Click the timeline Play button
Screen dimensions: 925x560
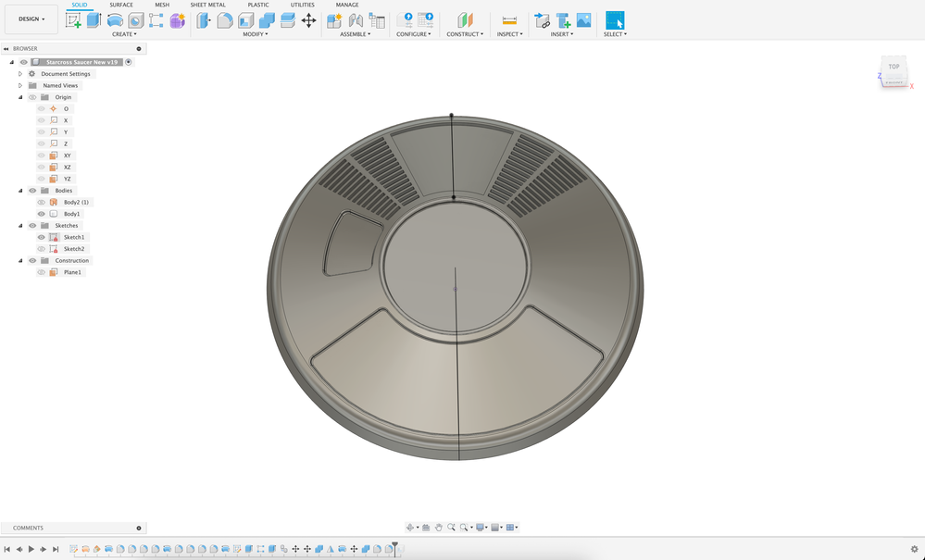pyautogui.click(x=31, y=549)
